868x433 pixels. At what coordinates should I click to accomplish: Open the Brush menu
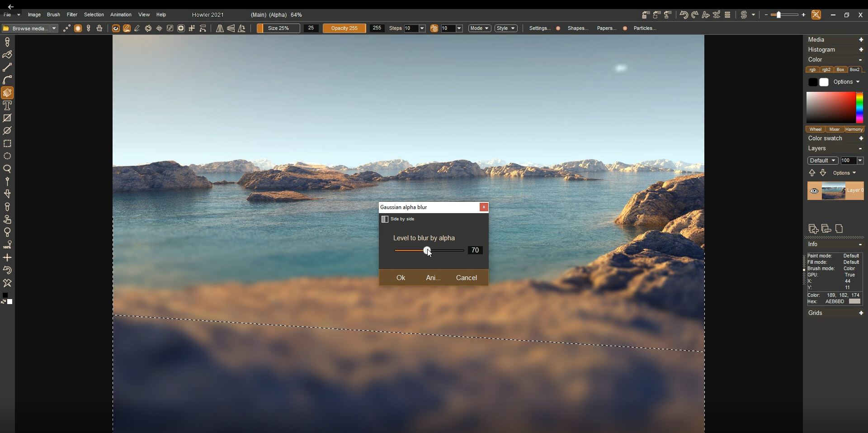click(x=53, y=15)
